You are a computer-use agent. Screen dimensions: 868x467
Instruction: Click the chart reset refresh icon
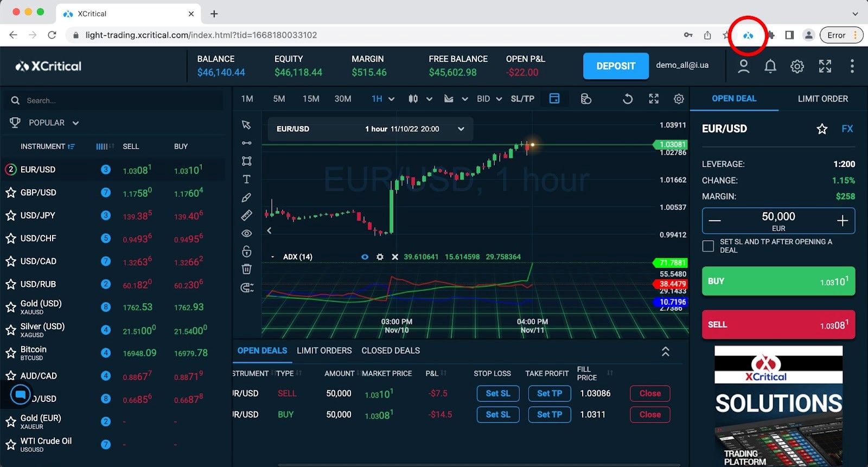[x=628, y=99]
